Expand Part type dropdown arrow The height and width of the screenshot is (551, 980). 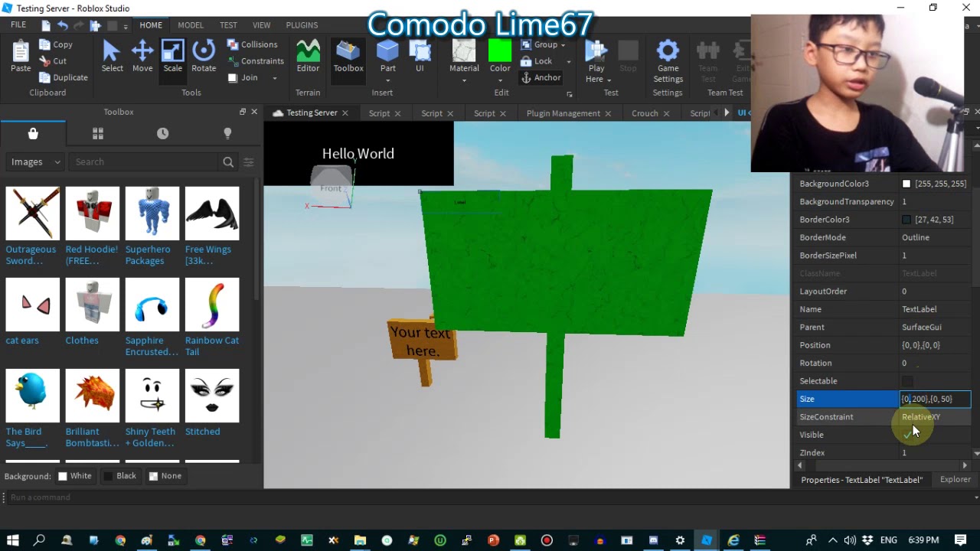(x=387, y=80)
